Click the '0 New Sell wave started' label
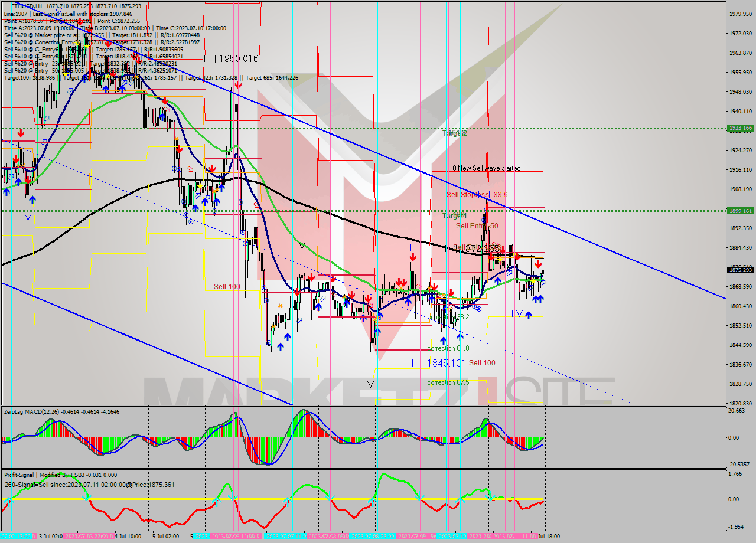The image size is (756, 543). [x=486, y=168]
